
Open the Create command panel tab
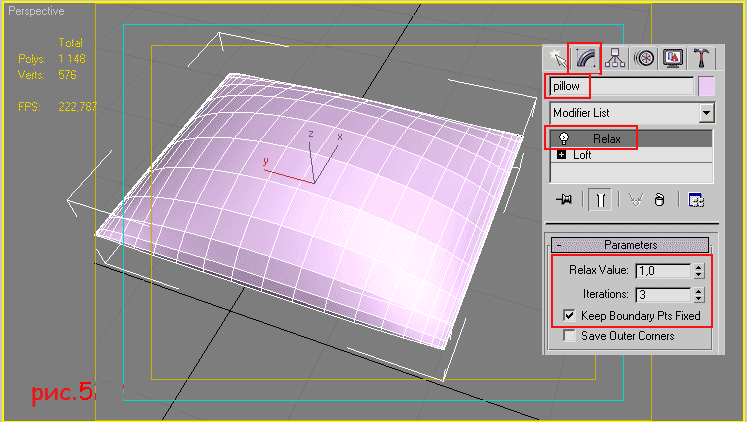click(557, 58)
